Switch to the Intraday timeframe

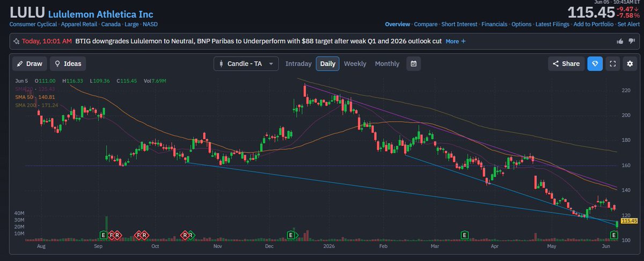(298, 64)
